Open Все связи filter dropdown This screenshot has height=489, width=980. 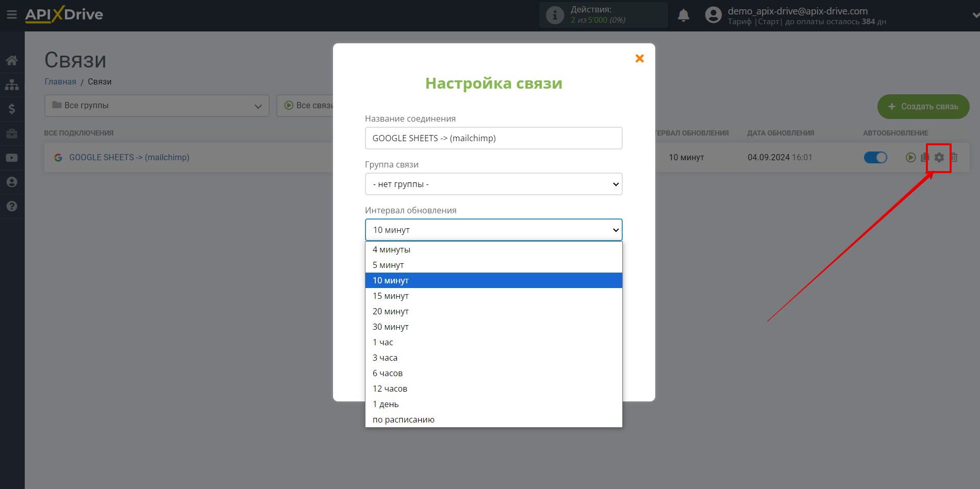tap(305, 106)
